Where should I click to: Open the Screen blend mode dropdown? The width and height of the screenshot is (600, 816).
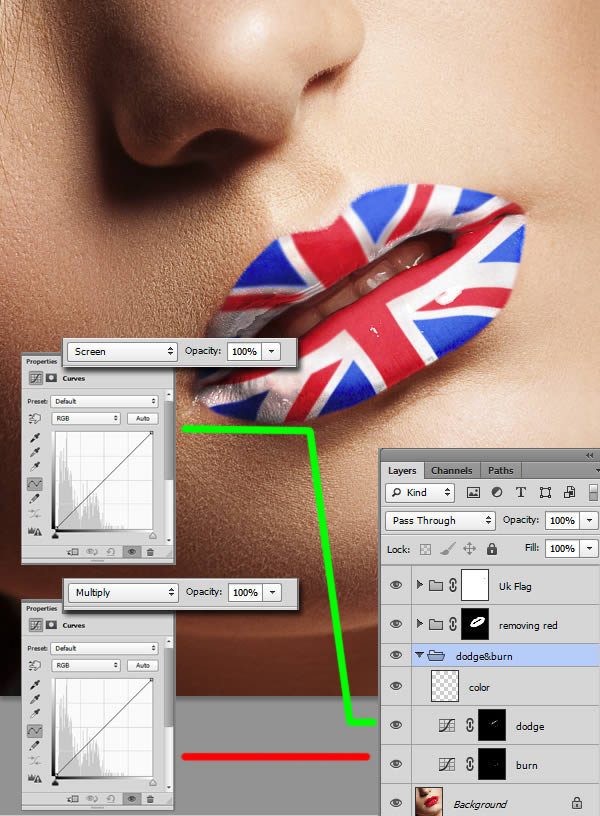(x=124, y=352)
